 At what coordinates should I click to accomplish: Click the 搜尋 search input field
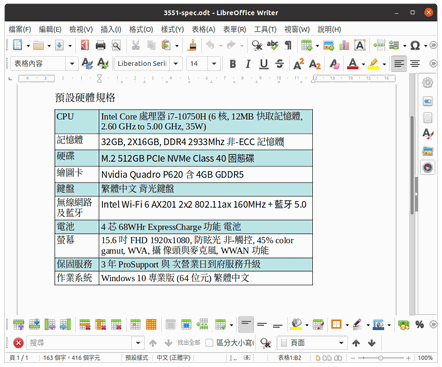click(79, 343)
